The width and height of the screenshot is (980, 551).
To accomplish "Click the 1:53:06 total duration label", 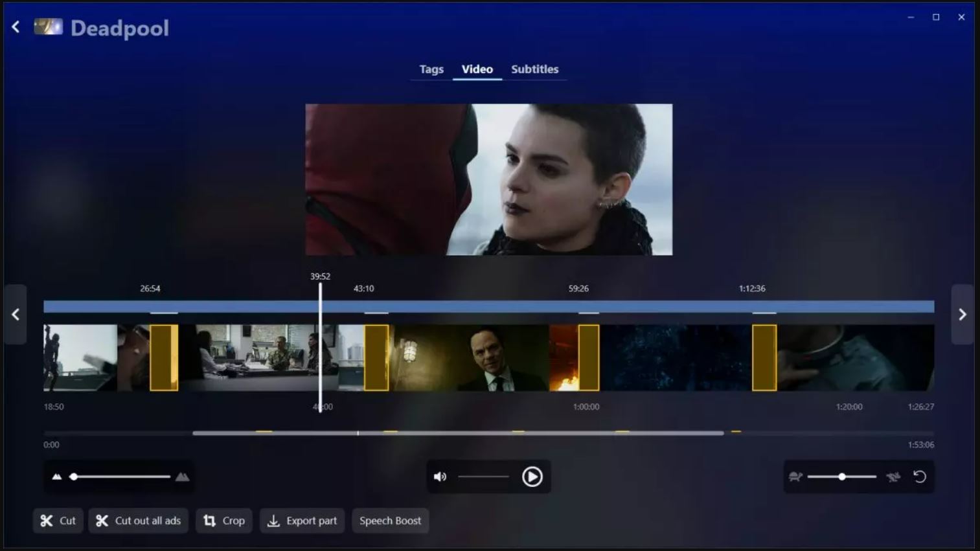I will click(921, 445).
